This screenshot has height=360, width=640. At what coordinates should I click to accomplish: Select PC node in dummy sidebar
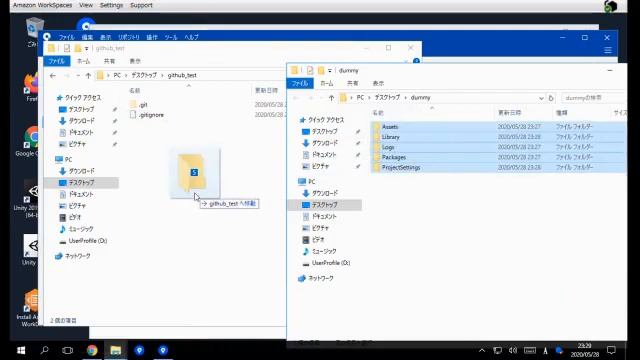click(311, 182)
